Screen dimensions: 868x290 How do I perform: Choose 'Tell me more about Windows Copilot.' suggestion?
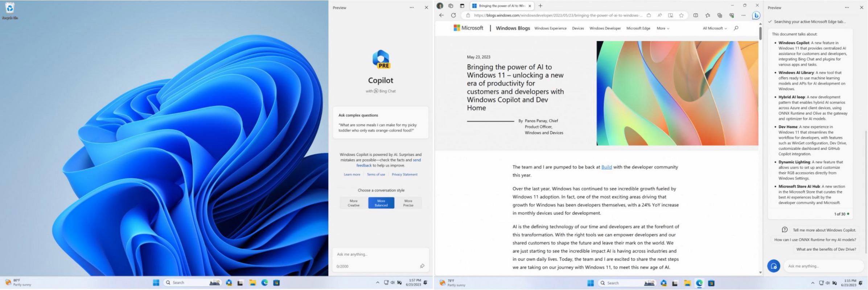[x=824, y=230]
